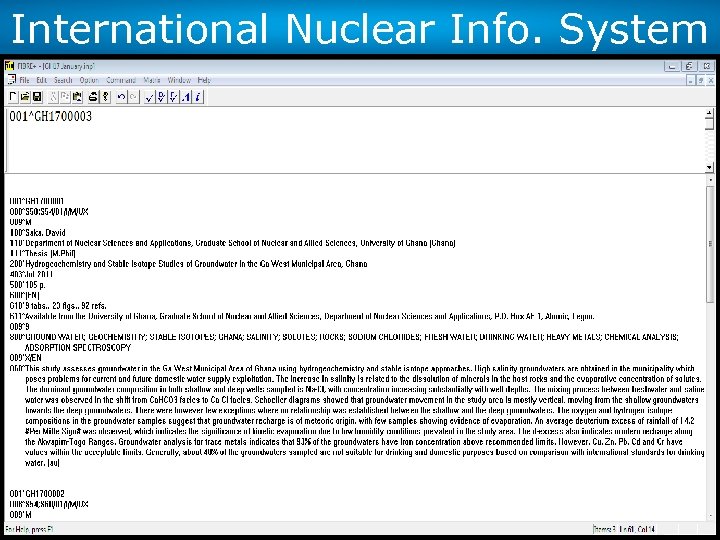
Task: Click the Paste clipboard toolbar icon
Action: (x=78, y=97)
